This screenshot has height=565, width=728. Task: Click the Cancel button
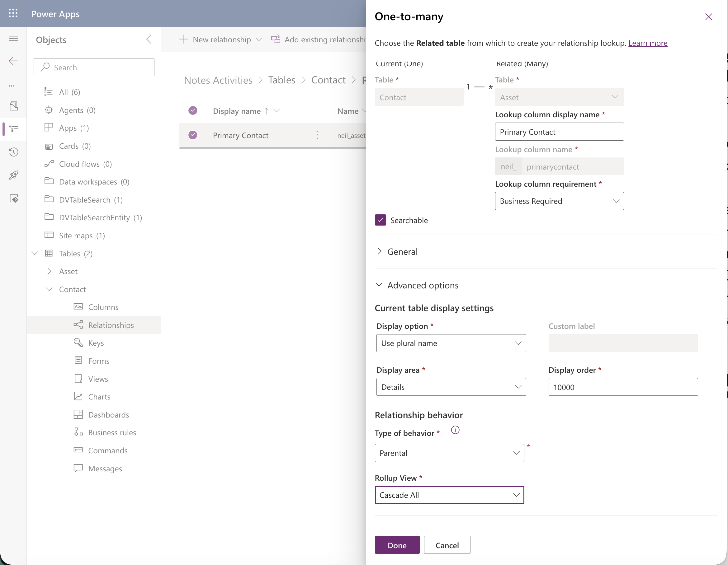pos(447,545)
